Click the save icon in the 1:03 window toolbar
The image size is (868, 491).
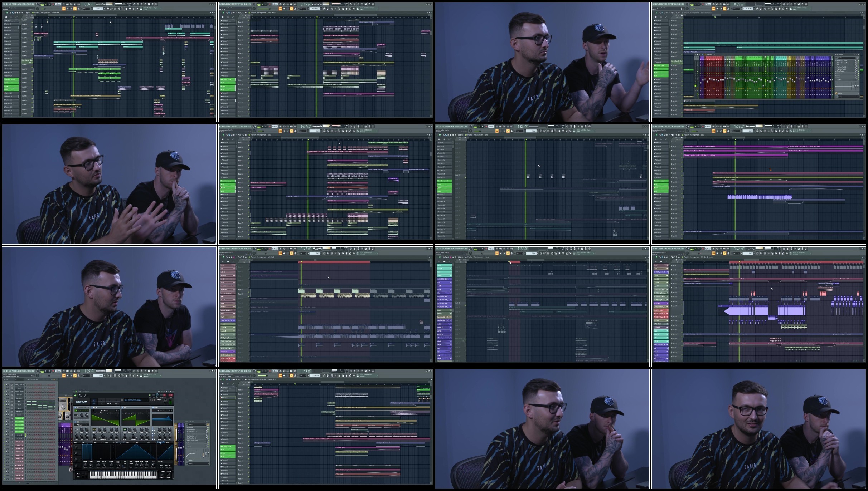pos(582,126)
